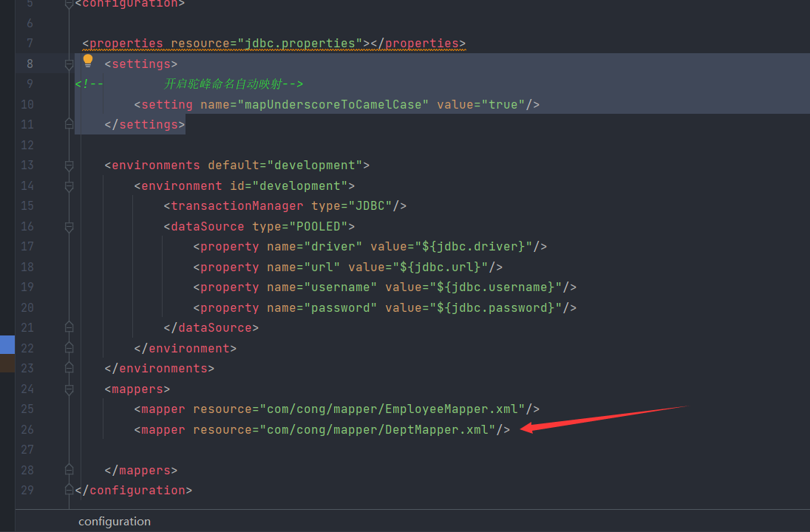Click mapUnderscoreToCamelCase attribute value
810x532 pixels.
click(x=333, y=105)
